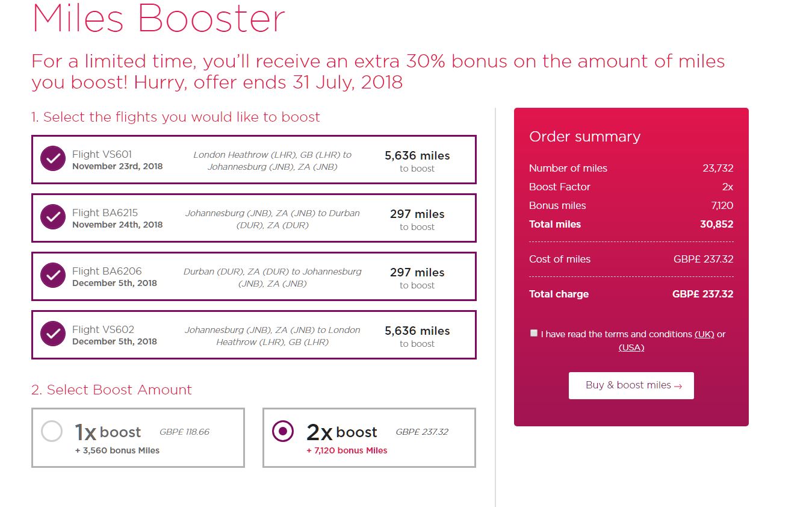Open the USA terms and conditions link
The image size is (812, 507).
pos(631,347)
